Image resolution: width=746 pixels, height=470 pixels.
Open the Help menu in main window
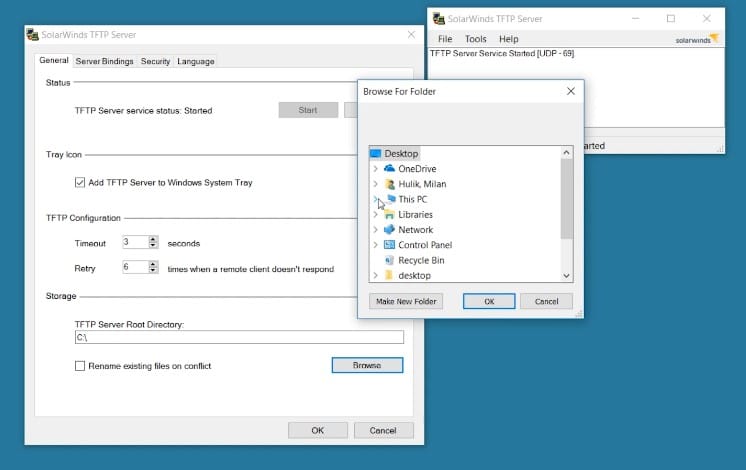click(508, 39)
